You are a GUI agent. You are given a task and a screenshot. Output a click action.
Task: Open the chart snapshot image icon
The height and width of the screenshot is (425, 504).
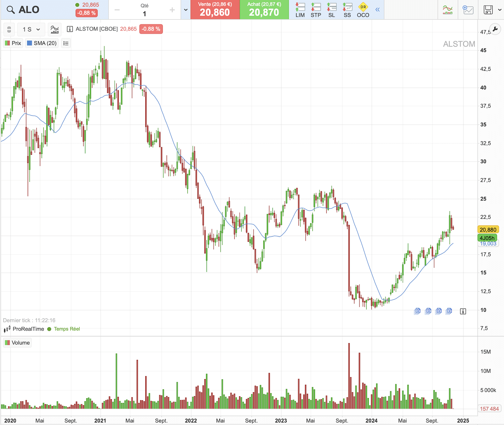468,10
